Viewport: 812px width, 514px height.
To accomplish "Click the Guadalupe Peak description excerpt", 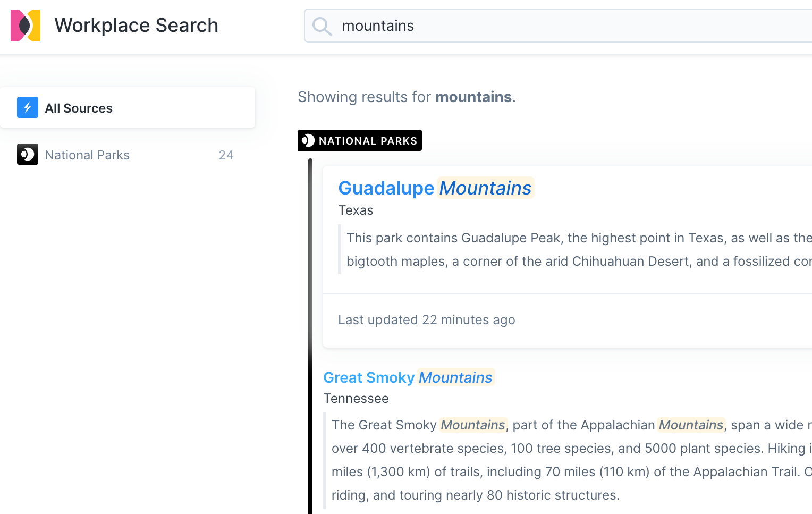I will pyautogui.click(x=574, y=249).
